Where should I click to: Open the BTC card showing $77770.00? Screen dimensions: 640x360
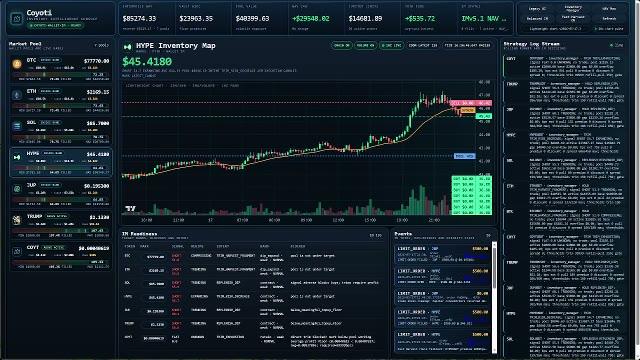pos(61,69)
